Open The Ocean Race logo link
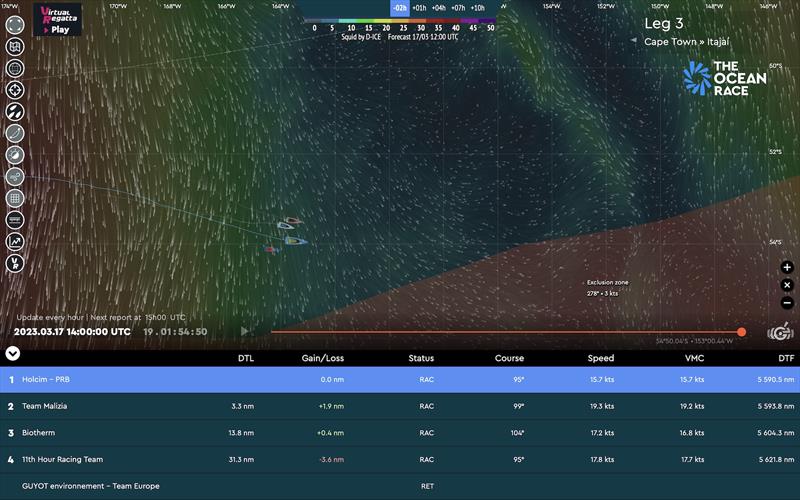Screen dimensions: 800x500 coord(724,78)
